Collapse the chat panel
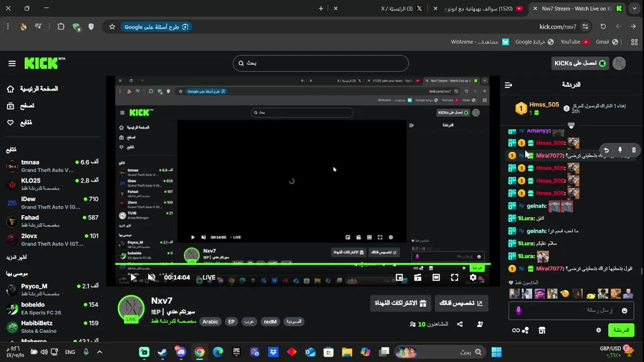Screen dimensions: 644x362 (x=508, y=85)
